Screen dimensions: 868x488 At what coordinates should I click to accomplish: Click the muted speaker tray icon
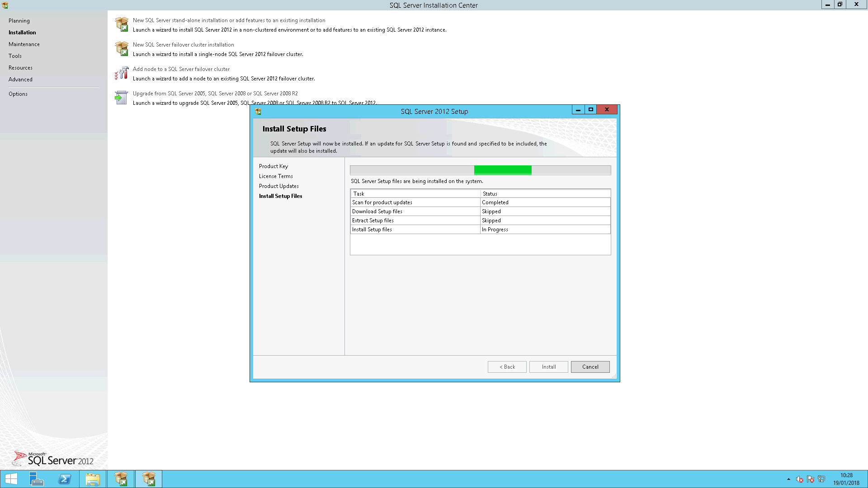point(800,479)
